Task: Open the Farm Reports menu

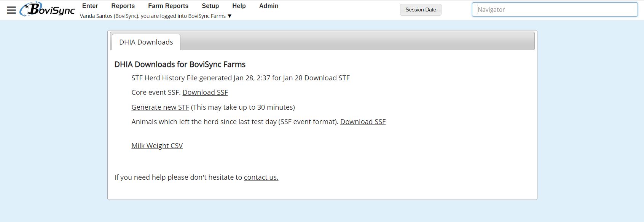Action: 168,6
